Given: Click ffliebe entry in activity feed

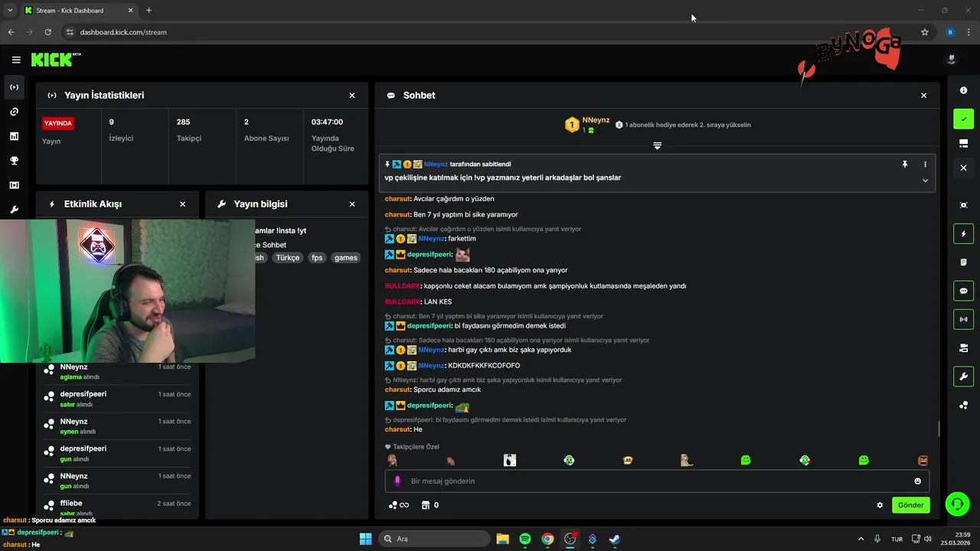Looking at the screenshot, I should pyautogui.click(x=118, y=507).
